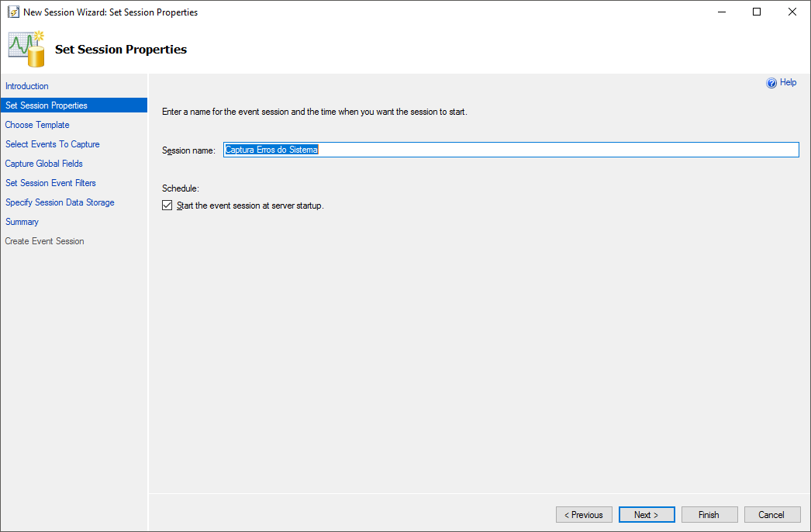The image size is (811, 532).
Task: Open Capture Global Fields page
Action: 44,164
